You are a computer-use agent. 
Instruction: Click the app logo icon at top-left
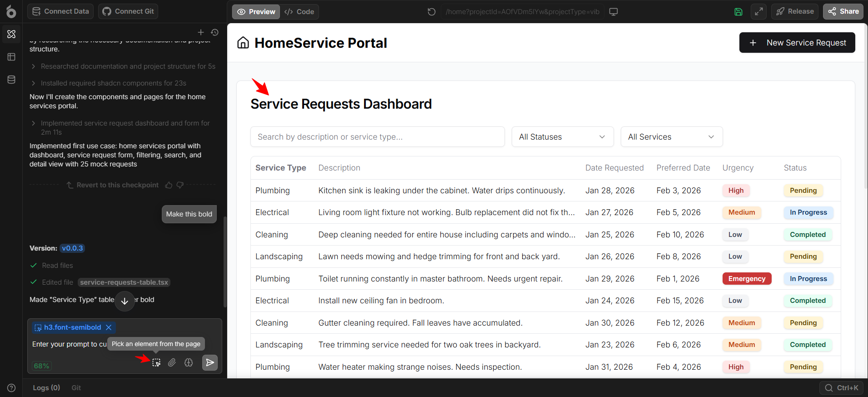(11, 11)
